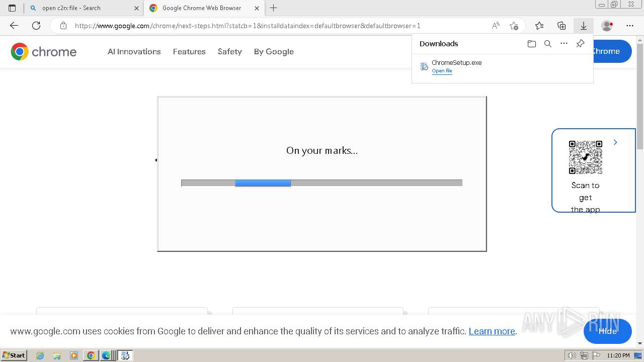Viewport: 644px width, 362px height.
Task: Open Action Center flag in tray
Action: point(596,355)
